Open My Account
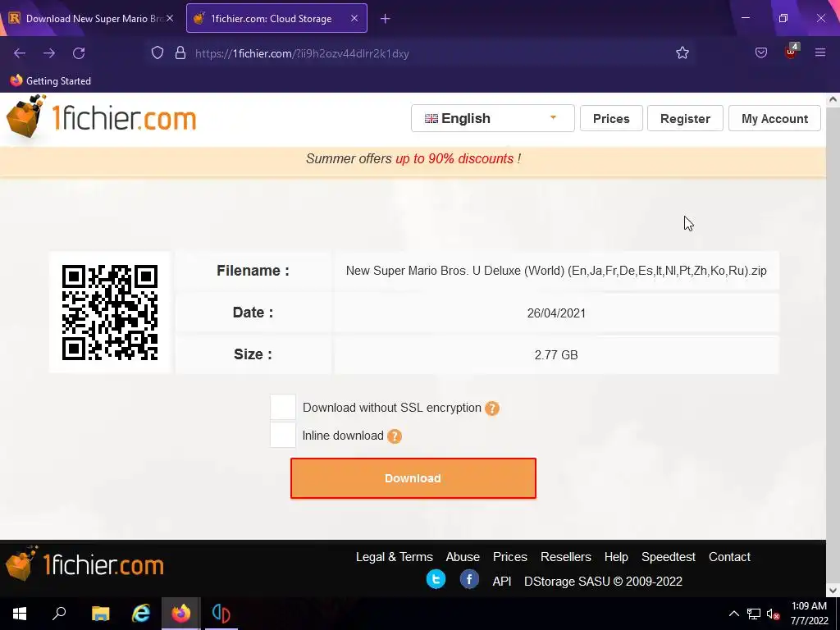Viewport: 840px width, 630px height. (x=774, y=118)
